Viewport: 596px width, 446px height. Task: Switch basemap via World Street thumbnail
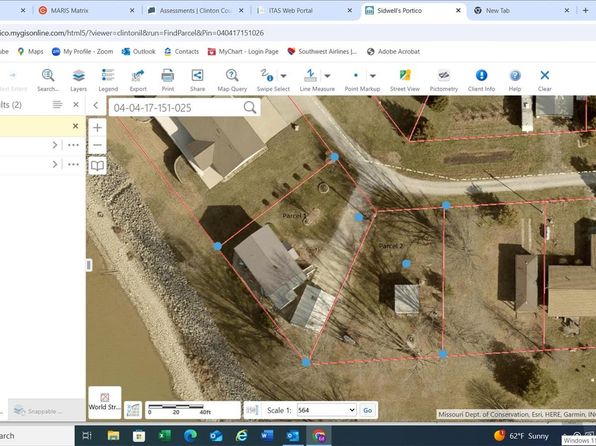[105, 402]
